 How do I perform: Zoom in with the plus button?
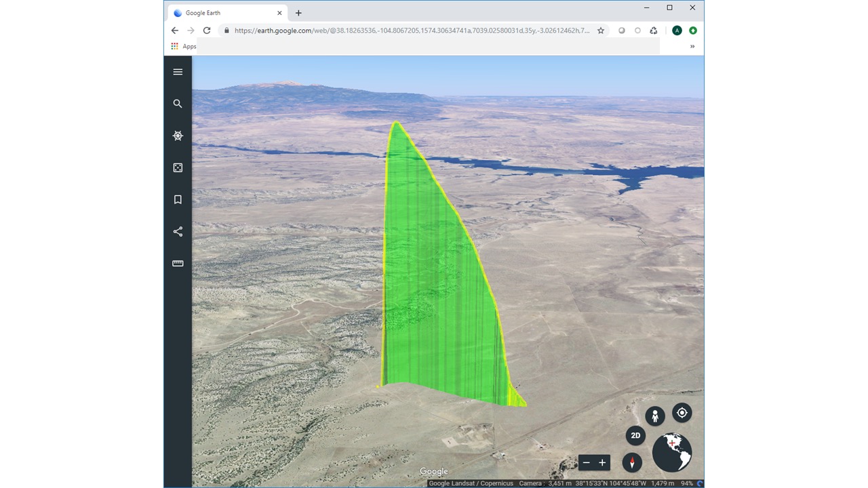coord(602,462)
